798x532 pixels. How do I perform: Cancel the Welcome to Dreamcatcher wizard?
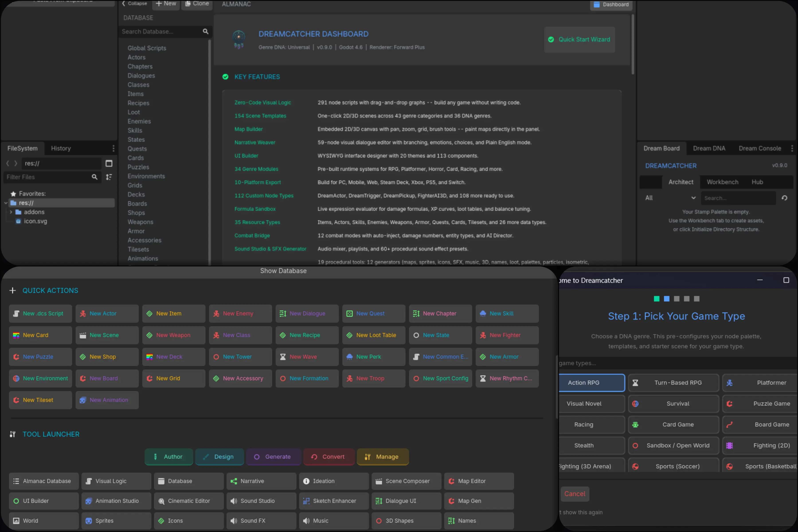(x=574, y=494)
